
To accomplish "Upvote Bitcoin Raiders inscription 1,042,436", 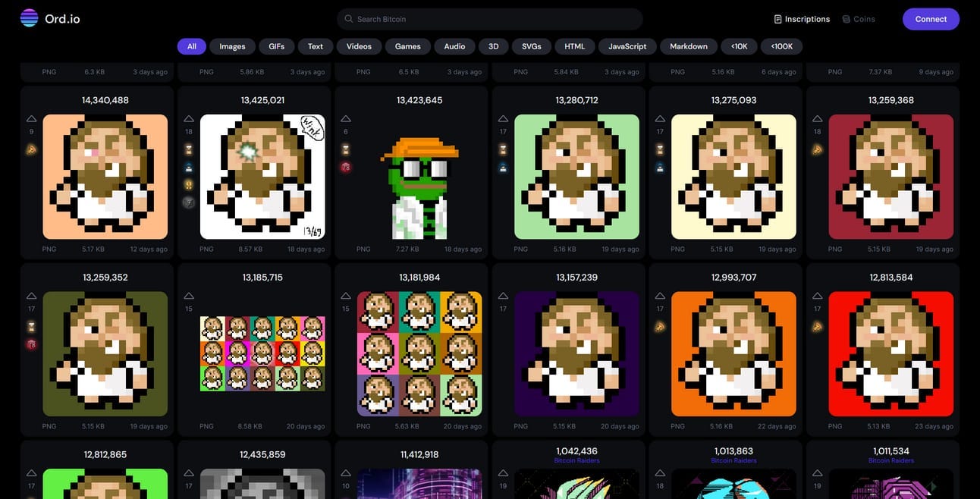I will click(503, 474).
